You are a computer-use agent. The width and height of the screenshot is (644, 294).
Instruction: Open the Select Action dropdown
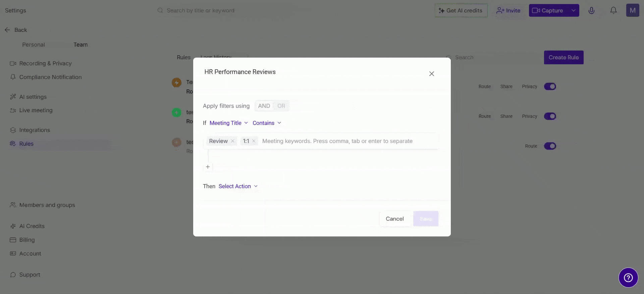pyautogui.click(x=238, y=186)
